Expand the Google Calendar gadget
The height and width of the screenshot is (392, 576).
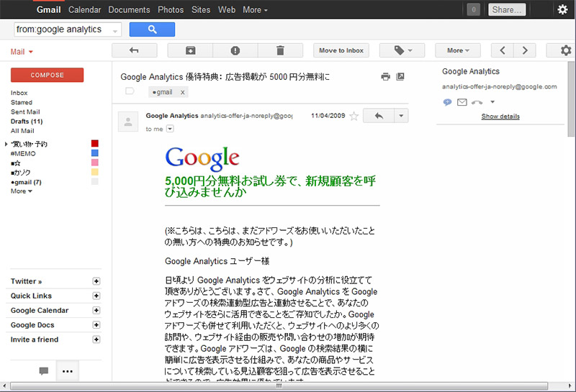click(96, 311)
